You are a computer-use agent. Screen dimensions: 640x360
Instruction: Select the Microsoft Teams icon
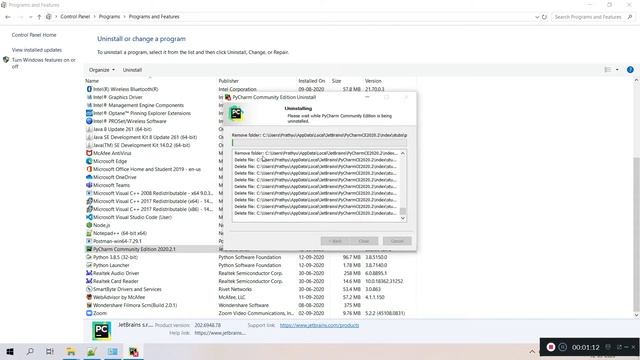(x=89, y=185)
